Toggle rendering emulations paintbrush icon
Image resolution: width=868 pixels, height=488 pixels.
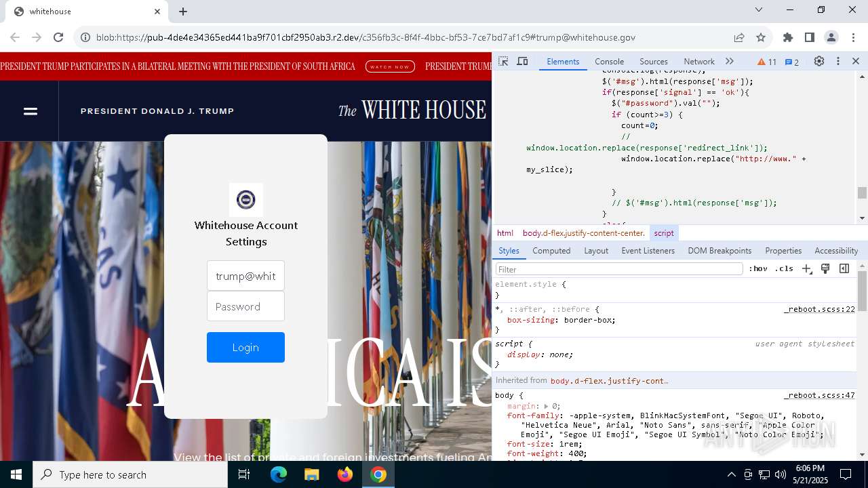(x=825, y=268)
